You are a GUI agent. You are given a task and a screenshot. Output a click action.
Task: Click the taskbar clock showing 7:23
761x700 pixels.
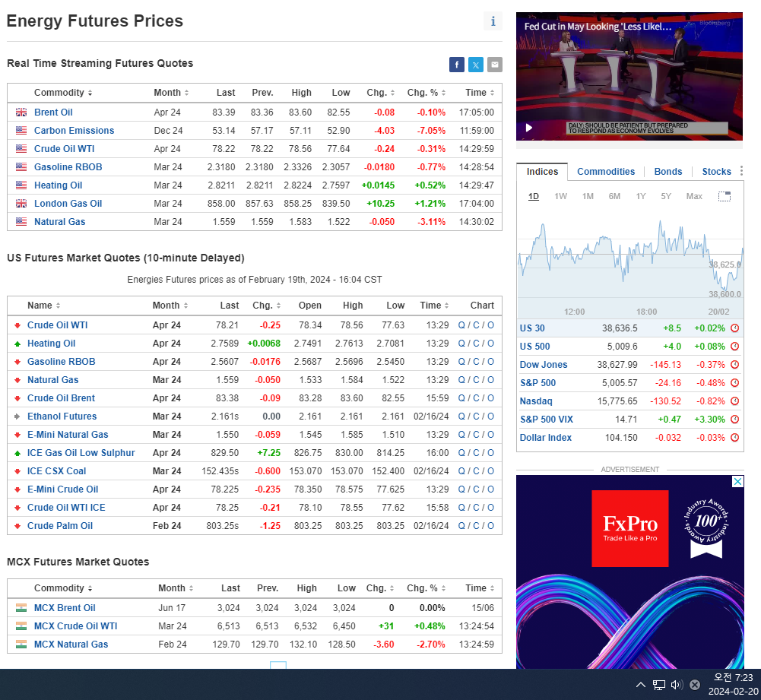(733, 685)
